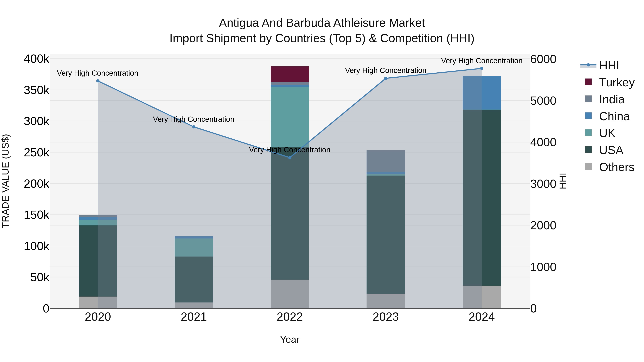Click 'Very High Concentration' annotation above 2024
The height and width of the screenshot is (362, 644).
click(x=482, y=61)
